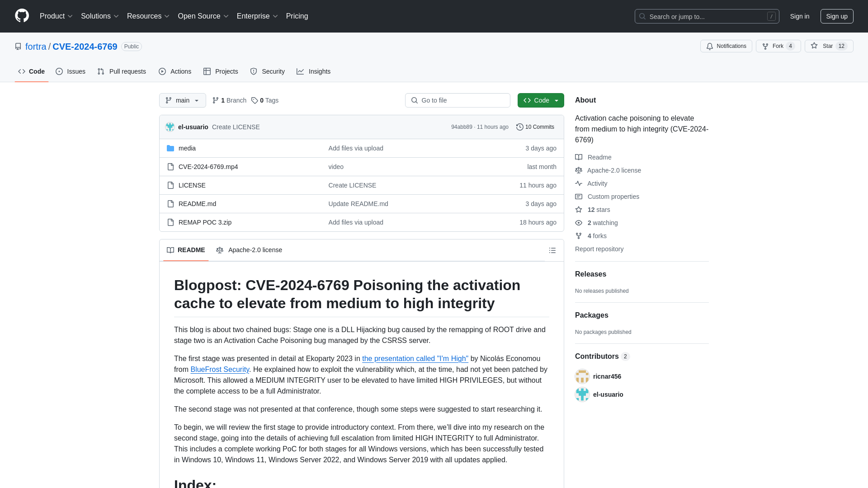Expand the main branch selector

point(182,100)
